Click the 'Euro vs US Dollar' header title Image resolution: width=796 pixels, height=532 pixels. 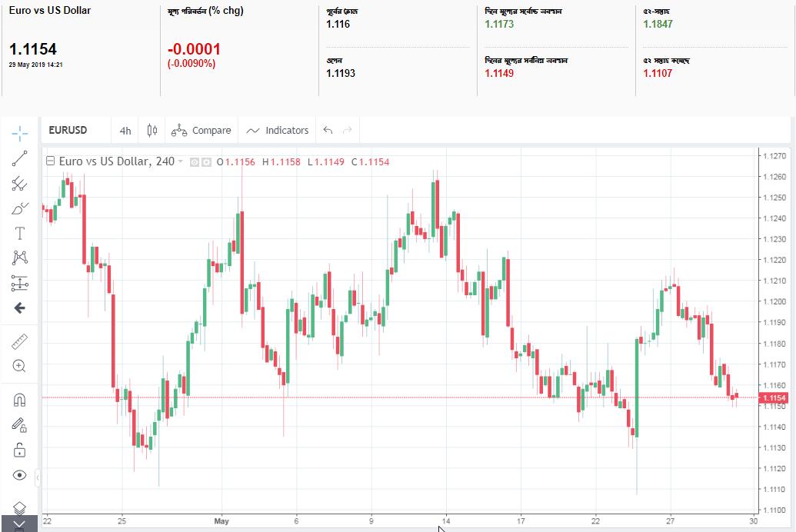tap(50, 10)
